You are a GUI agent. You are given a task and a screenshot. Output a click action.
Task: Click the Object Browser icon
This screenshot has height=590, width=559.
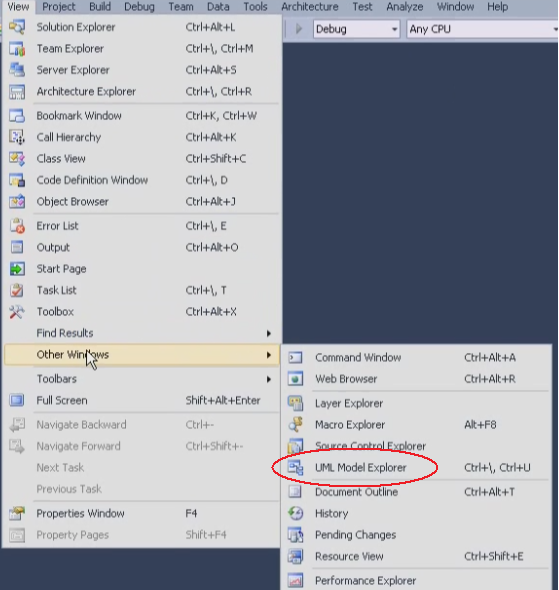(x=17, y=202)
